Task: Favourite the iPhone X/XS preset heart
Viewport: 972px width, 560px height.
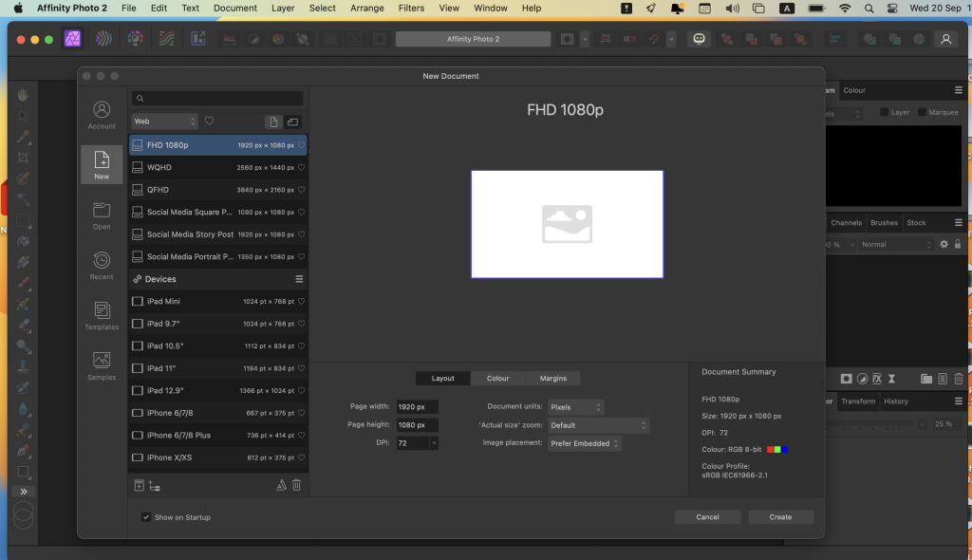Action: click(301, 457)
